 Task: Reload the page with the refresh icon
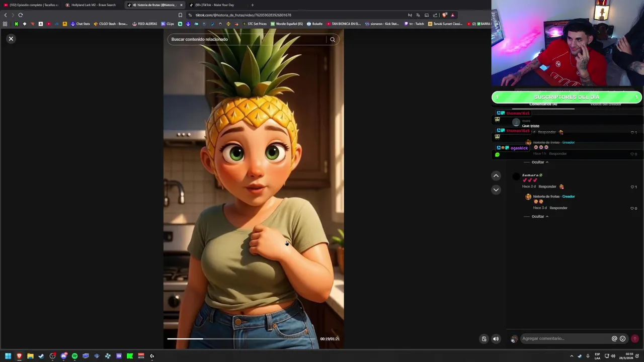pos(21,15)
